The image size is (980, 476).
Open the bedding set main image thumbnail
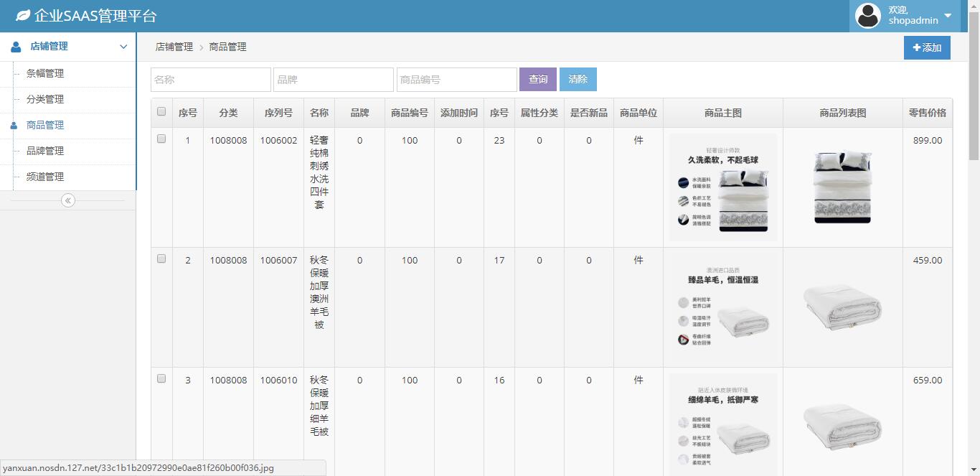click(723, 187)
